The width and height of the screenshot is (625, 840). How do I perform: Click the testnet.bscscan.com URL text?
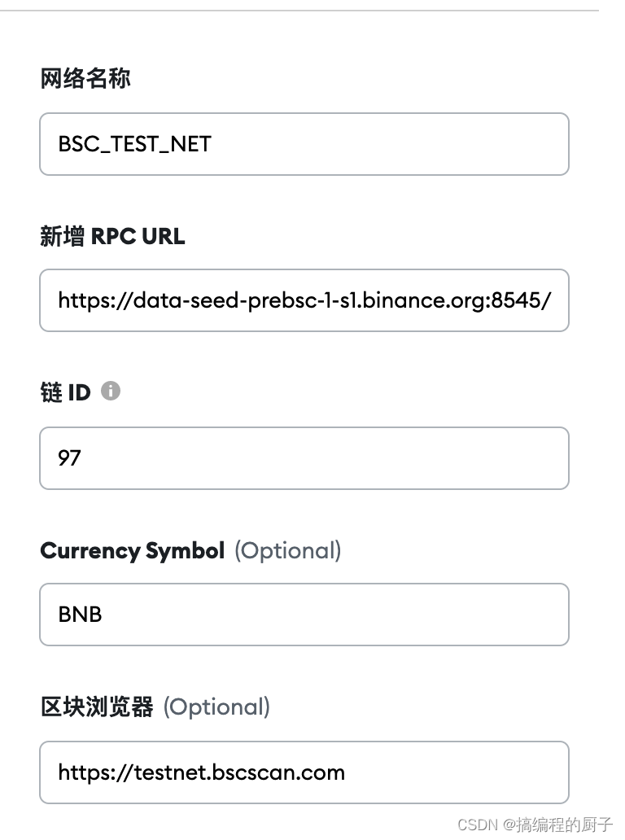click(x=201, y=772)
